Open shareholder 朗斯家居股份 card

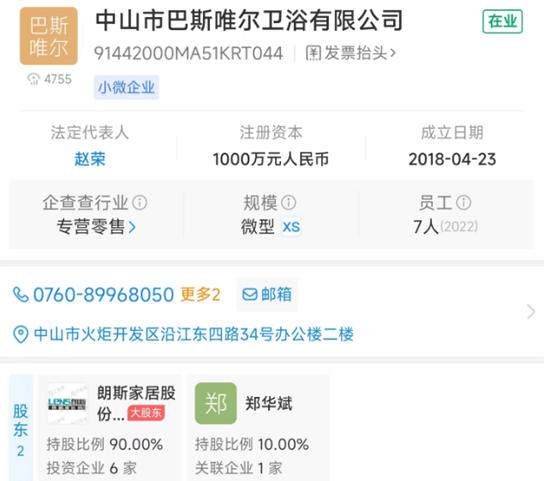click(110, 428)
